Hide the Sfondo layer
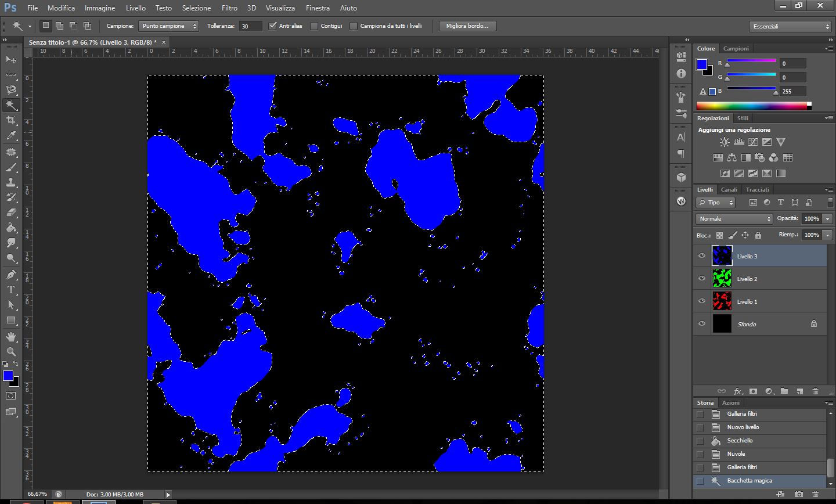 click(x=702, y=324)
